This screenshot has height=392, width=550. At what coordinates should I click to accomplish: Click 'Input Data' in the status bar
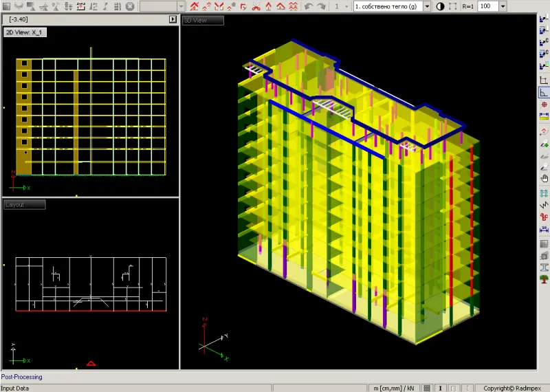pos(14,388)
